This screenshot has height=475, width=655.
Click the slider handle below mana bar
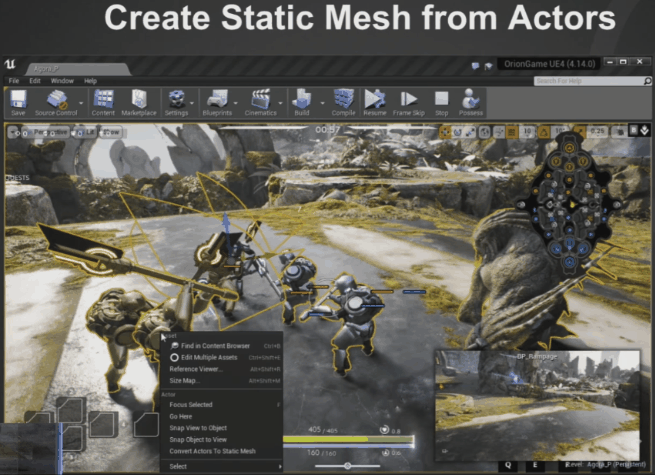pyautogui.click(x=347, y=466)
